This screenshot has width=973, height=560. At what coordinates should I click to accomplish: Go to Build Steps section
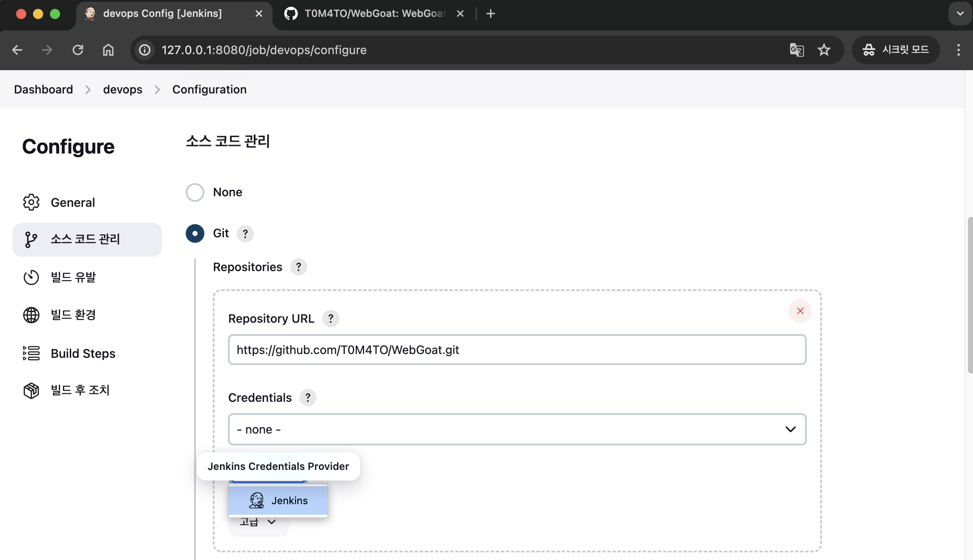(x=83, y=353)
